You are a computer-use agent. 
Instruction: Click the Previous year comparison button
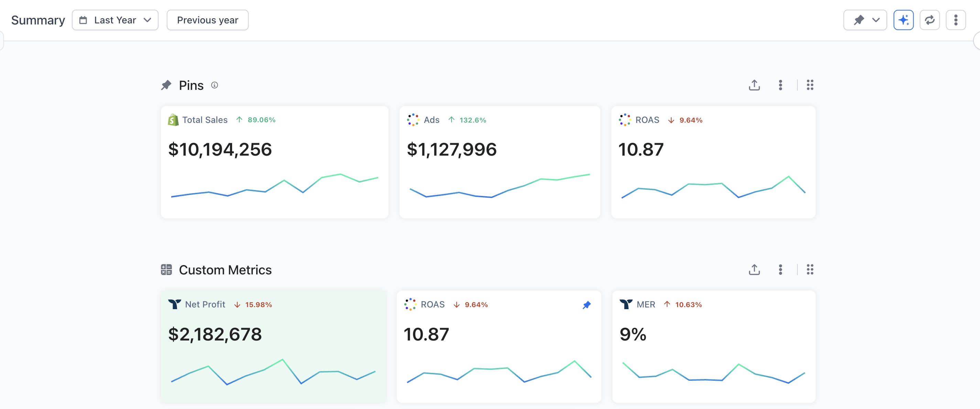pos(207,20)
